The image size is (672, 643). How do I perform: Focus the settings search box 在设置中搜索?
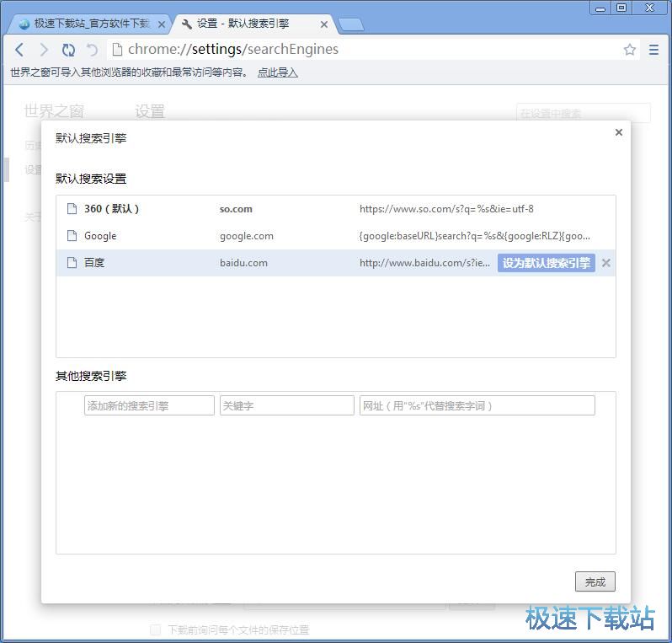584,113
